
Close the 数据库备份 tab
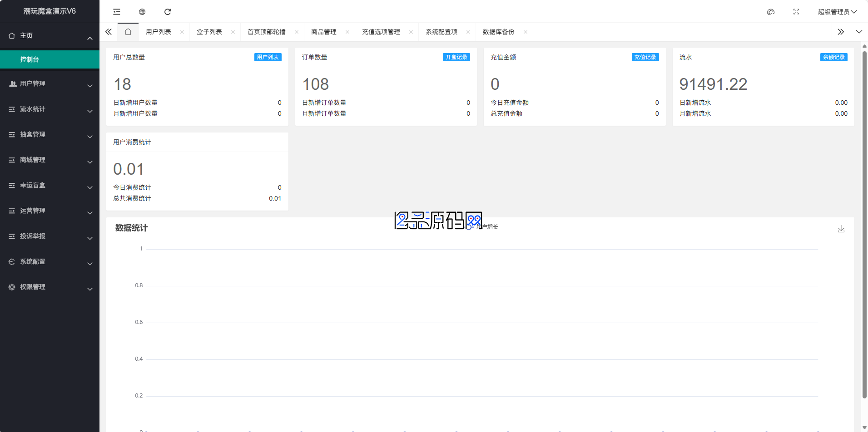pyautogui.click(x=526, y=32)
